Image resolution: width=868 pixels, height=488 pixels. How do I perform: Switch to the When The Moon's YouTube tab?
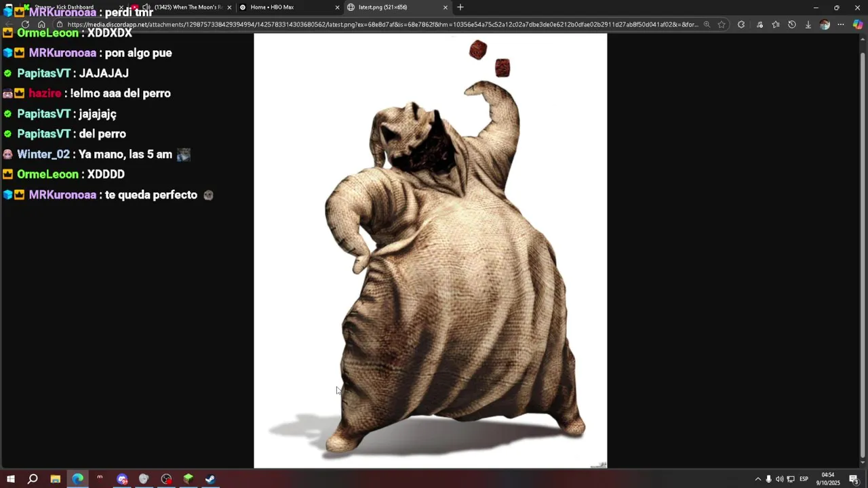[183, 7]
